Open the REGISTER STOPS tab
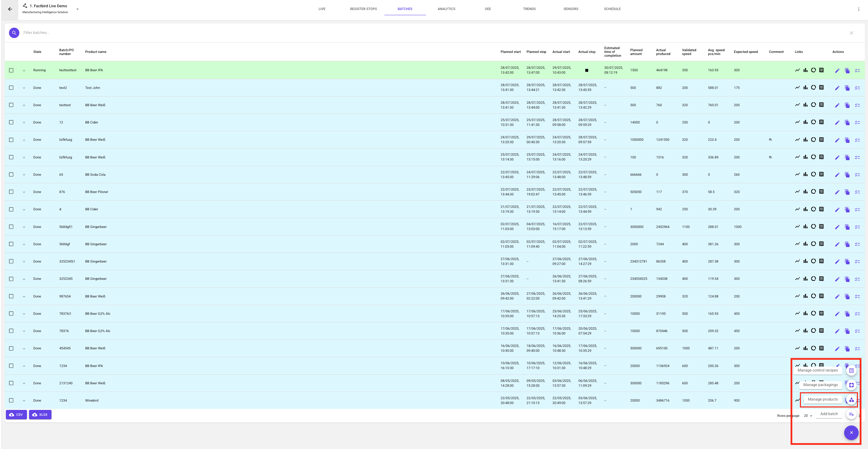This screenshot has height=449, width=868. tap(363, 9)
